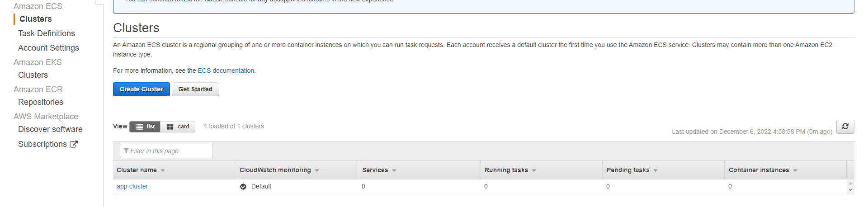Click the 'Default' CloudWatch monitoring cell
The height and width of the screenshot is (207, 868).
(261, 186)
